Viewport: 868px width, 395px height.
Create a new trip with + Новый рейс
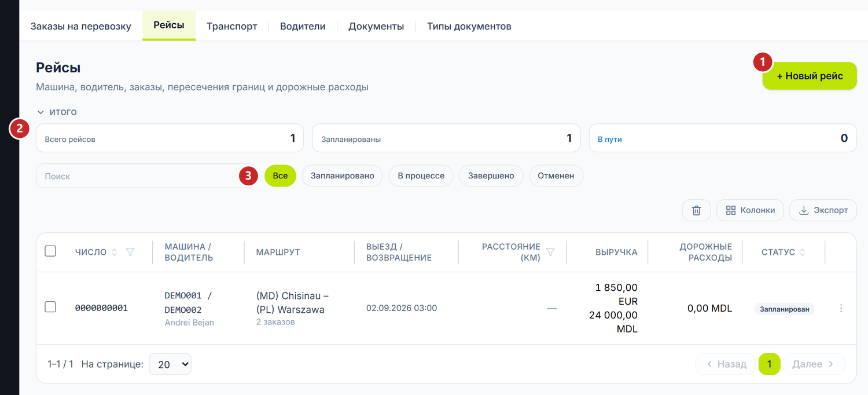point(810,76)
